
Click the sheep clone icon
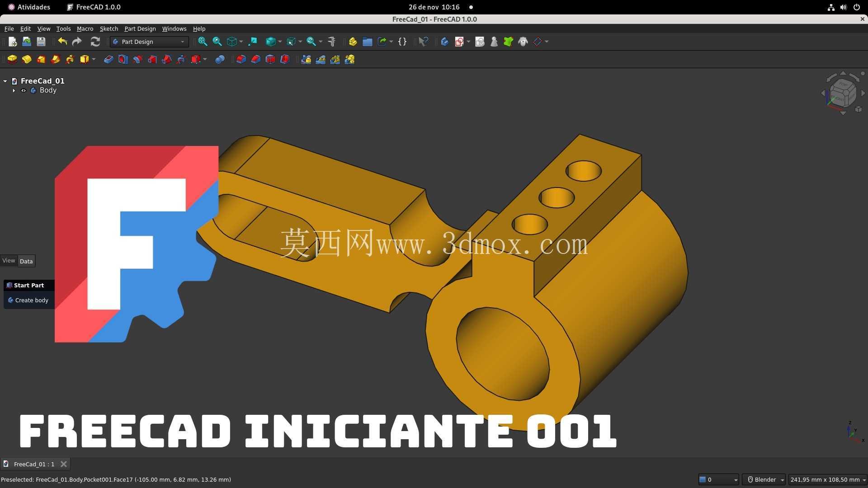click(523, 42)
